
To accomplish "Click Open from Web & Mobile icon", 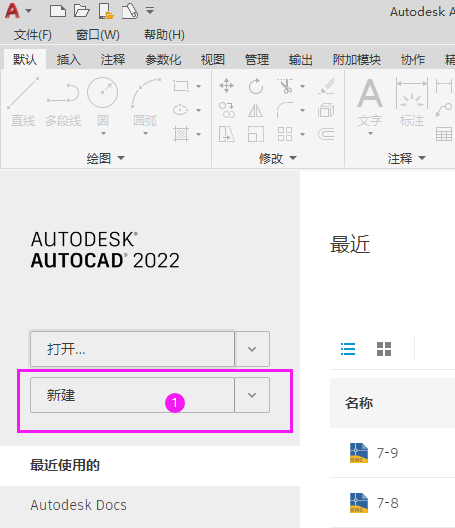I will coord(106,11).
